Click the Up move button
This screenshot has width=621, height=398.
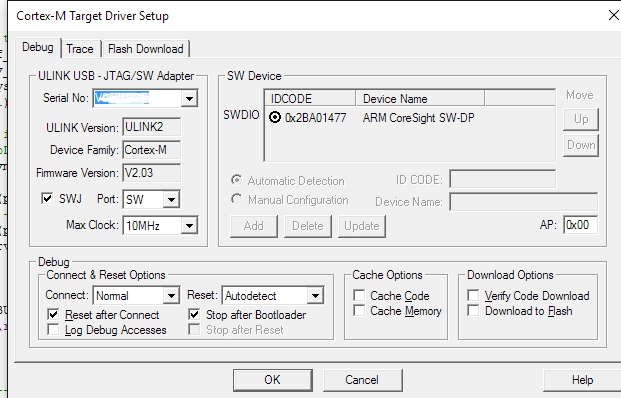[581, 119]
